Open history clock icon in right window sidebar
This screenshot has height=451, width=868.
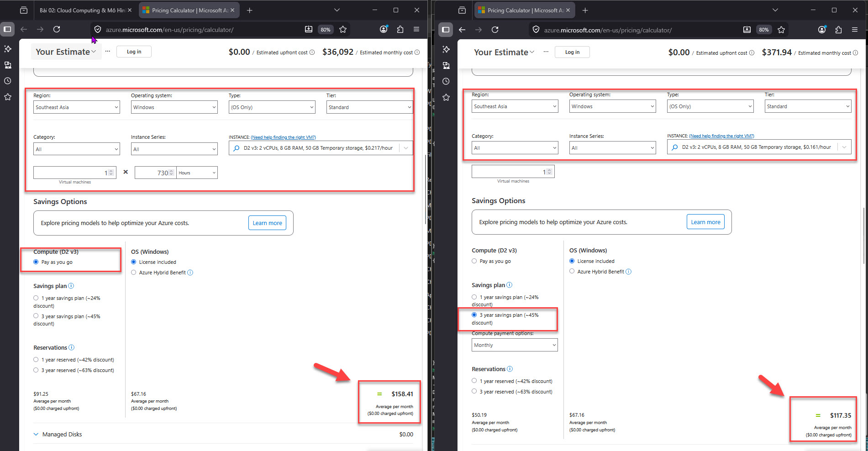coord(446,81)
